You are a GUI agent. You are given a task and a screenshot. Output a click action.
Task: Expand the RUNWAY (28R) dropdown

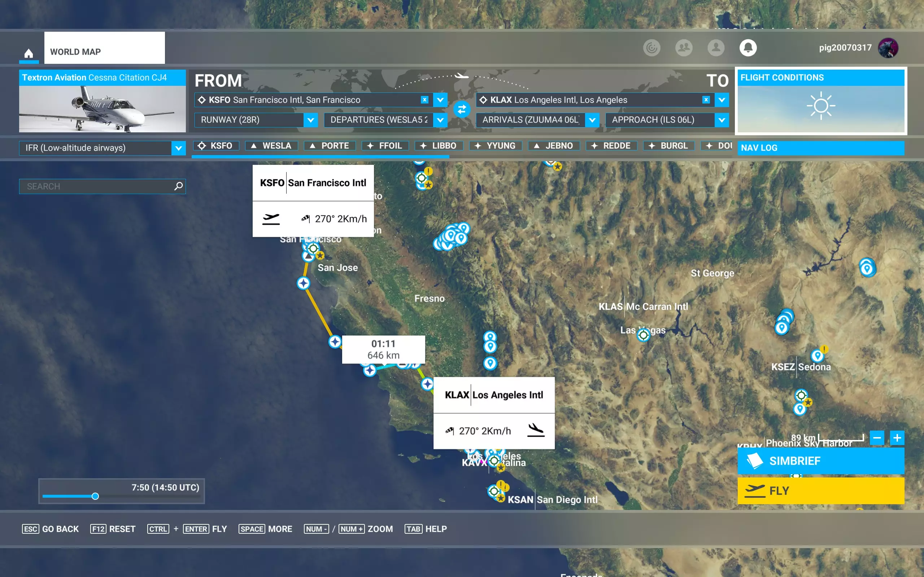pyautogui.click(x=310, y=120)
